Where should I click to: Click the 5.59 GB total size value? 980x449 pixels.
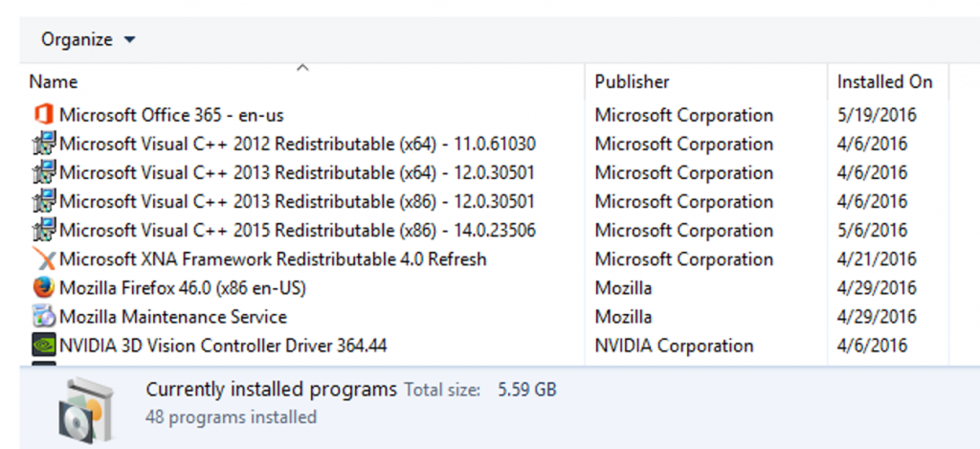click(x=527, y=391)
